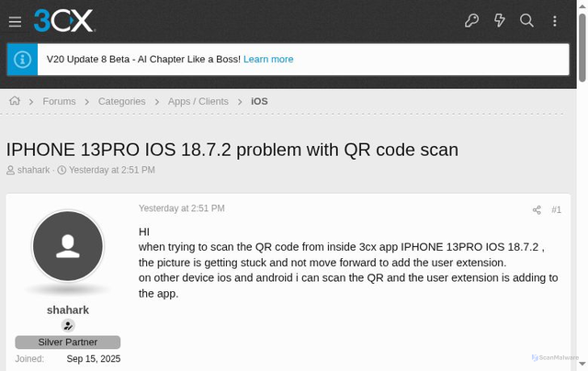Click the clock icon beside thread date
Viewport: 588px width, 371px height.
click(62, 170)
